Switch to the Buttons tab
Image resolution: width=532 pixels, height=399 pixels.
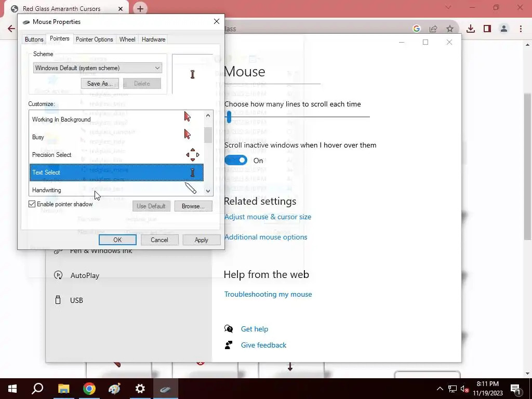34,39
